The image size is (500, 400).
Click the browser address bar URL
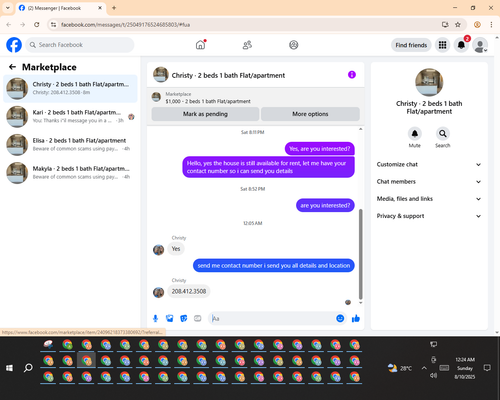125,25
